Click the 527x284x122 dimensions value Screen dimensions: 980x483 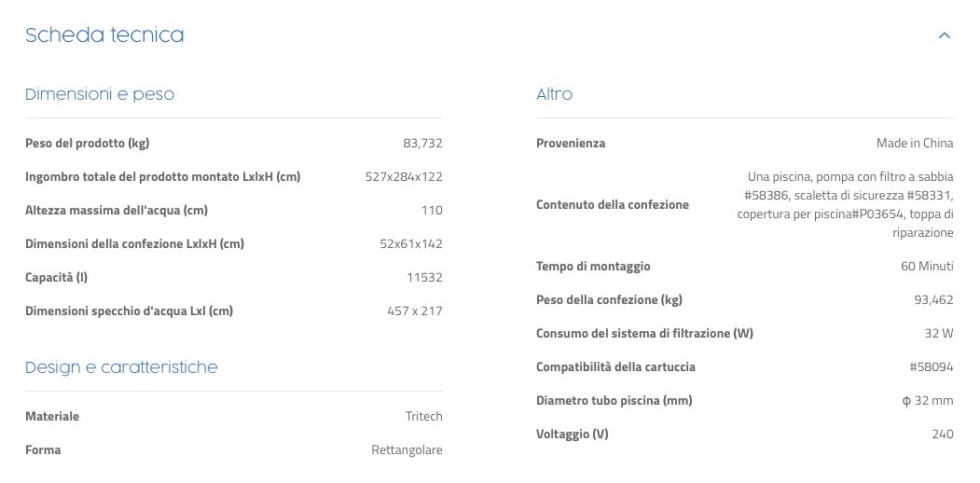[x=404, y=176]
